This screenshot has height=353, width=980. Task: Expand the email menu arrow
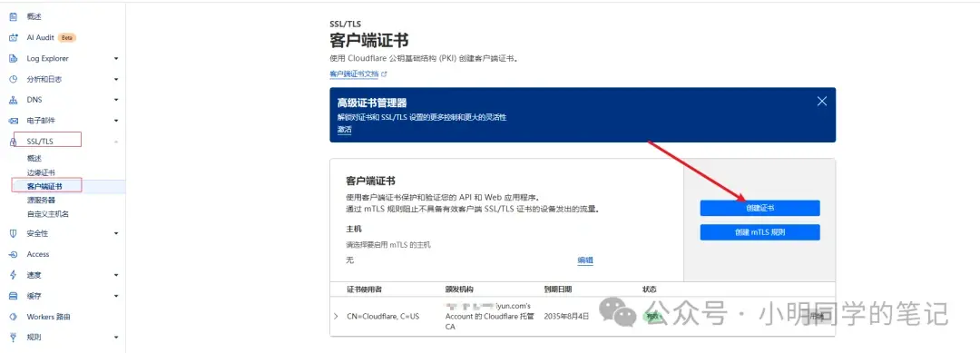(116, 121)
